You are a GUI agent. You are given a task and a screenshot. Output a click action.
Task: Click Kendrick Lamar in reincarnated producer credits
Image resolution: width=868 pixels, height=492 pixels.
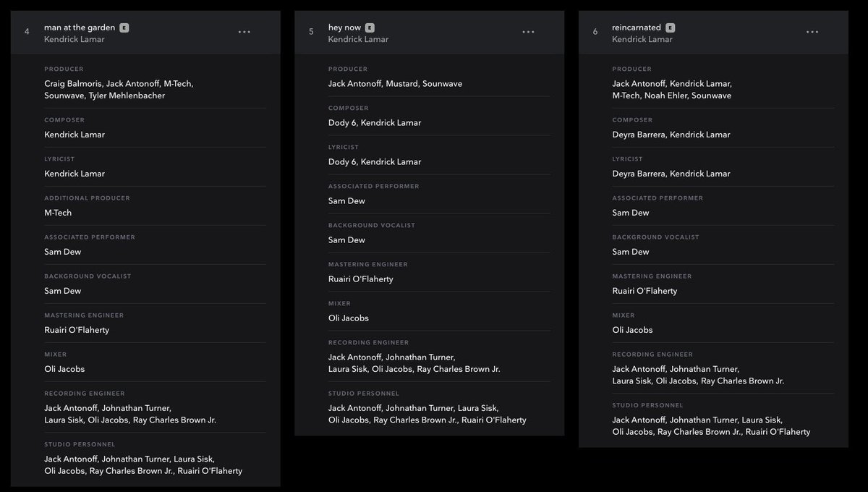click(x=701, y=84)
